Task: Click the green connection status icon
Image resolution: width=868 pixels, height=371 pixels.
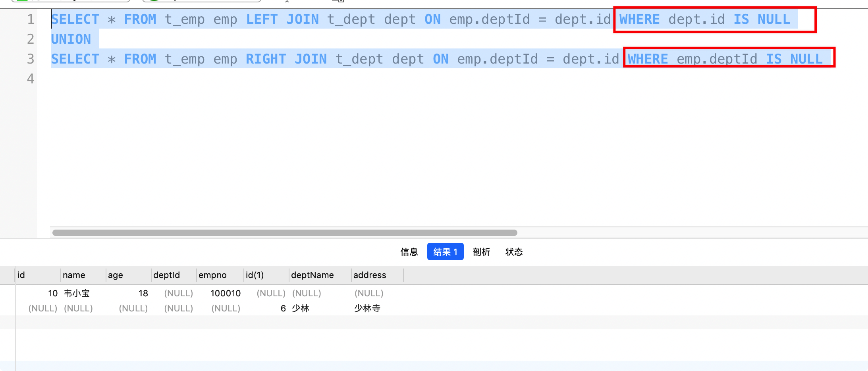Action: pyautogui.click(x=22, y=1)
